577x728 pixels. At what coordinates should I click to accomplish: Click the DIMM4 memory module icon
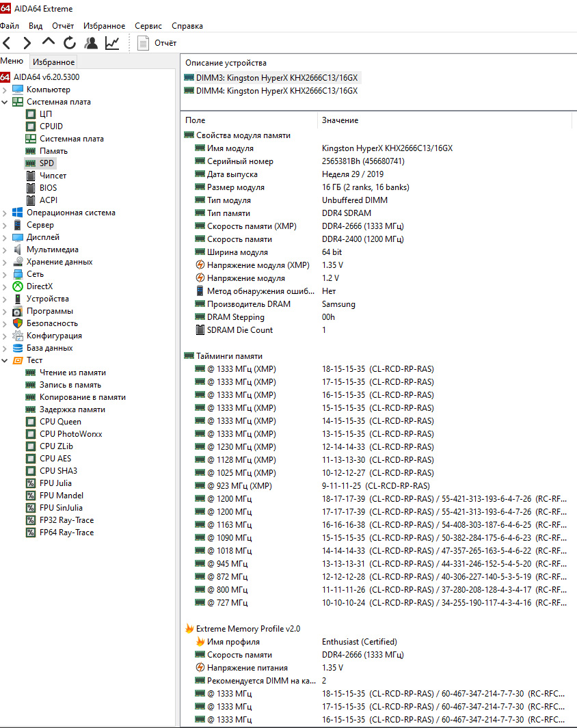(x=189, y=90)
